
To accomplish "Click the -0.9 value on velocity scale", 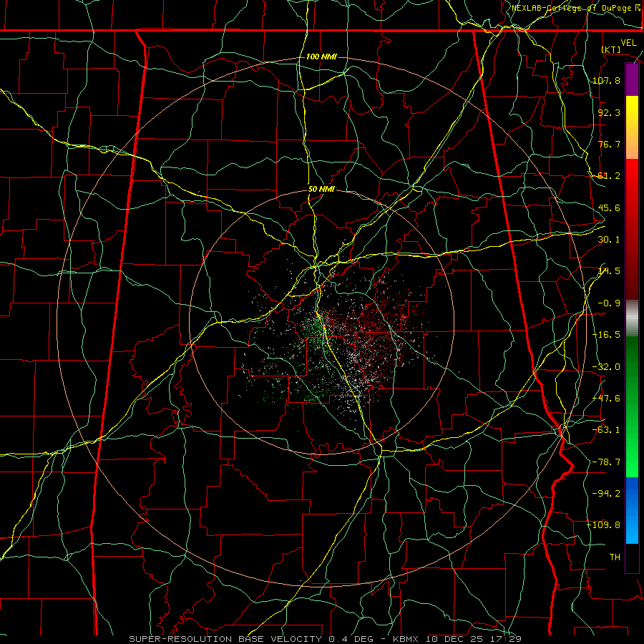I will [609, 303].
